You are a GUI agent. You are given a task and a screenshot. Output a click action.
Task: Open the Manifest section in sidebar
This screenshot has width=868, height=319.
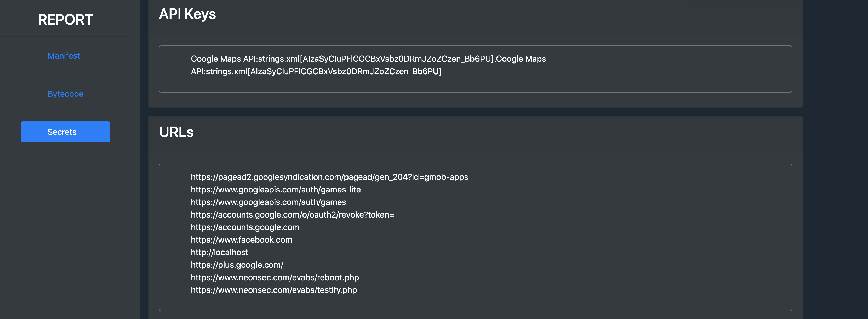tap(64, 56)
